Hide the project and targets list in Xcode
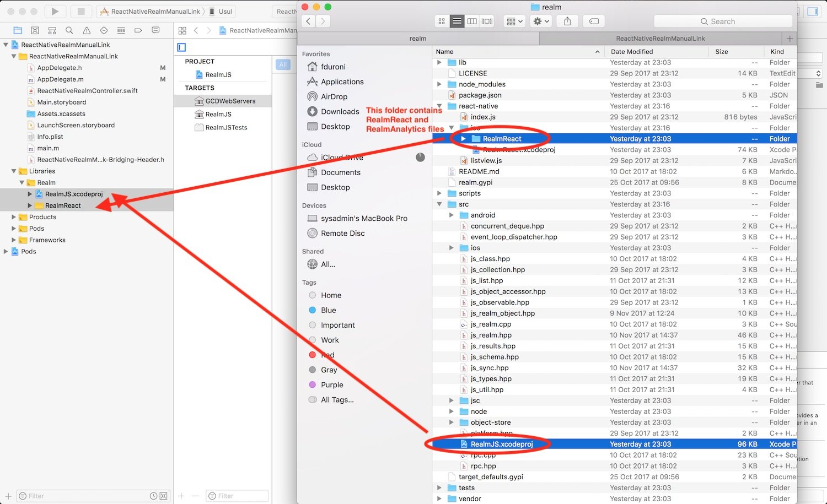Image resolution: width=827 pixels, height=504 pixels. (x=181, y=47)
